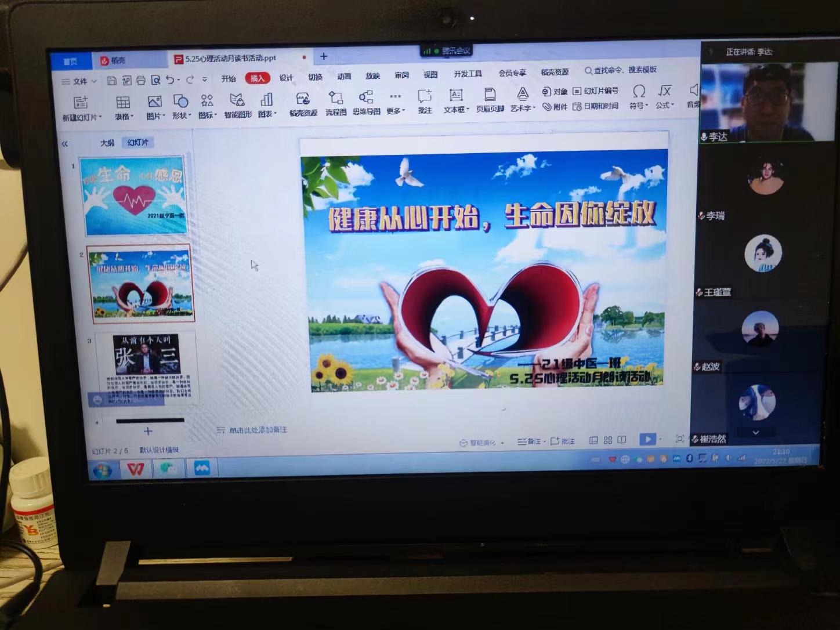Open Print Preview from quick access toolbar

click(x=155, y=80)
